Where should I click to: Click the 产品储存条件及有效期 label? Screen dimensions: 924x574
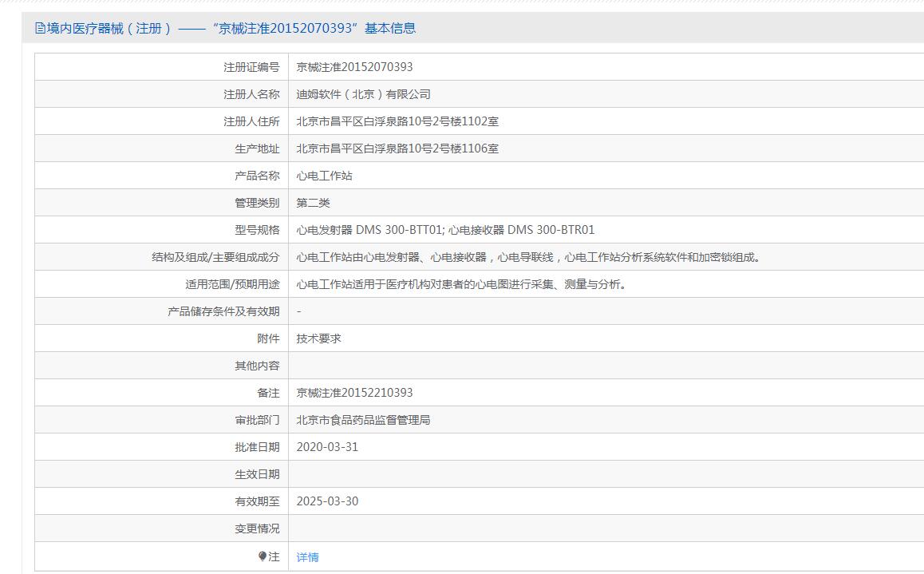pyautogui.click(x=223, y=311)
